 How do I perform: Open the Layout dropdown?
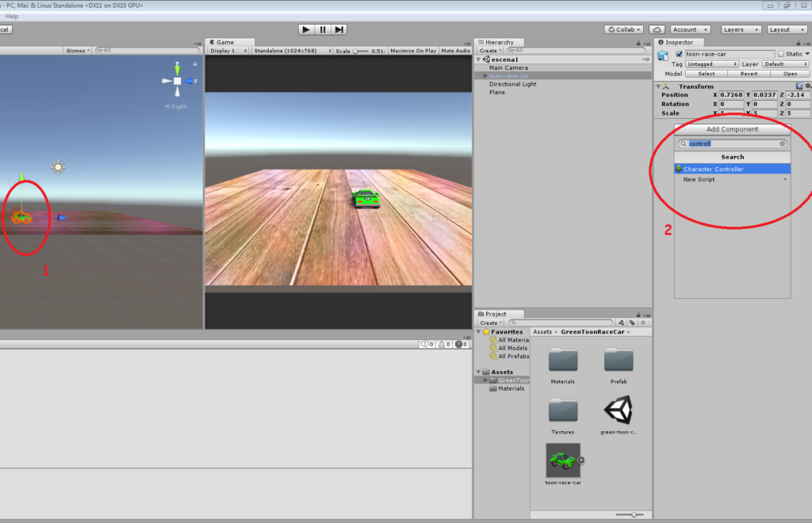click(787, 29)
